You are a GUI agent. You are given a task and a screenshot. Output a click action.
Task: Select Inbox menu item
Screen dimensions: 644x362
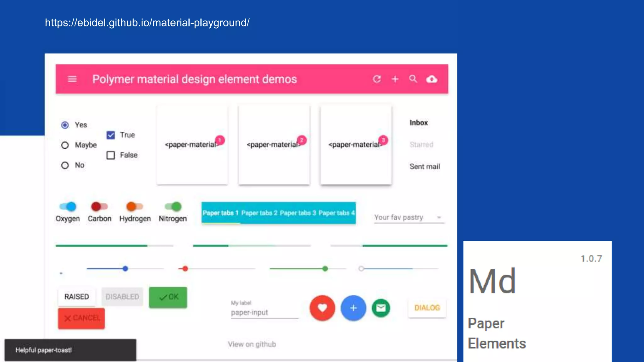(419, 123)
